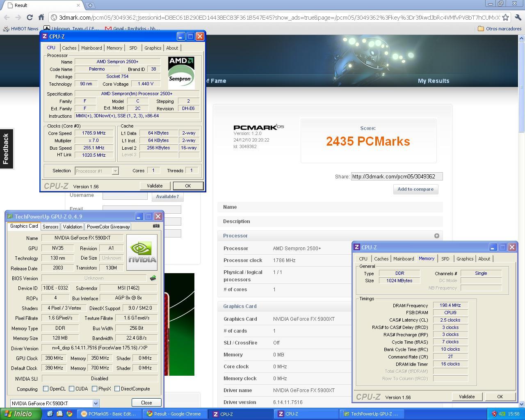The image size is (525, 420).
Task: Open My Results page link
Action: pos(434,81)
